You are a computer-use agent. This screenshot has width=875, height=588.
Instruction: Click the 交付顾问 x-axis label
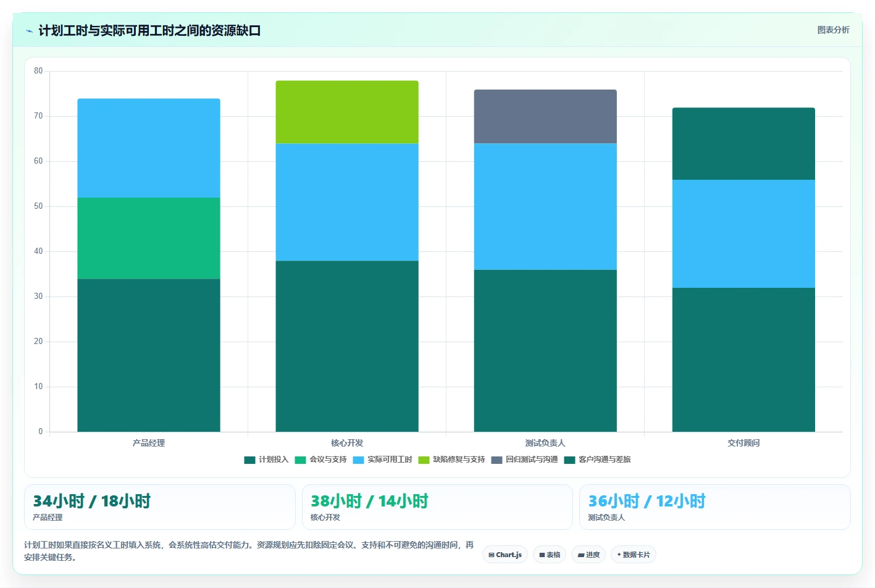[x=743, y=443]
